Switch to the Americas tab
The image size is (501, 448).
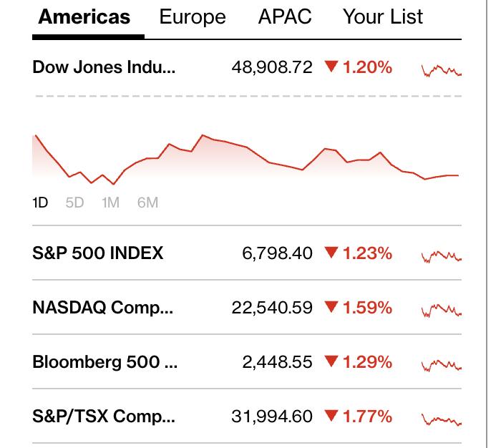(x=84, y=17)
